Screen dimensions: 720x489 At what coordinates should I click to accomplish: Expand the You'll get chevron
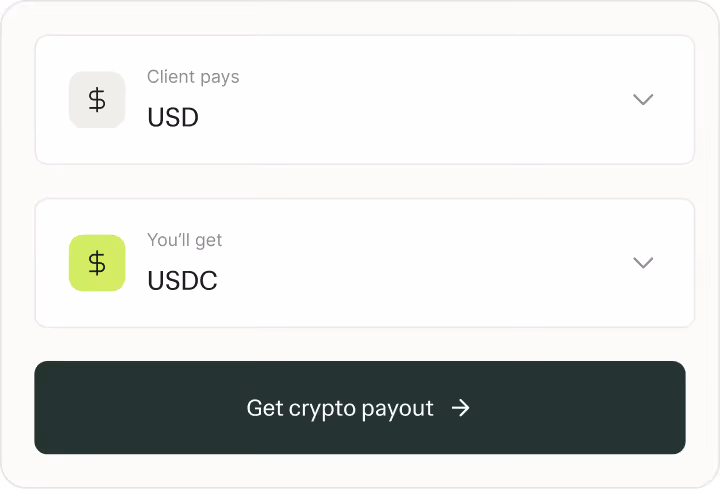pos(643,263)
